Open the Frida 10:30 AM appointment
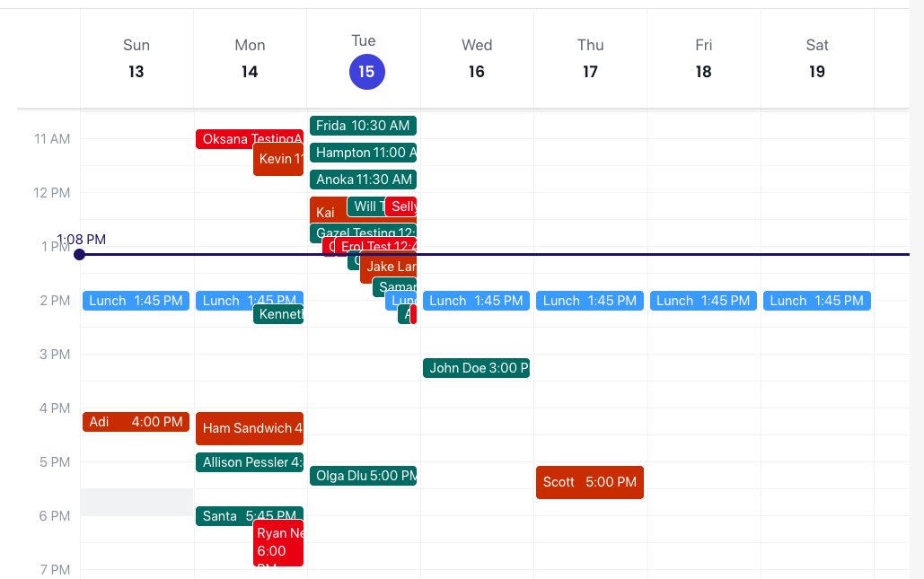The height and width of the screenshot is (579, 924). tap(363, 126)
